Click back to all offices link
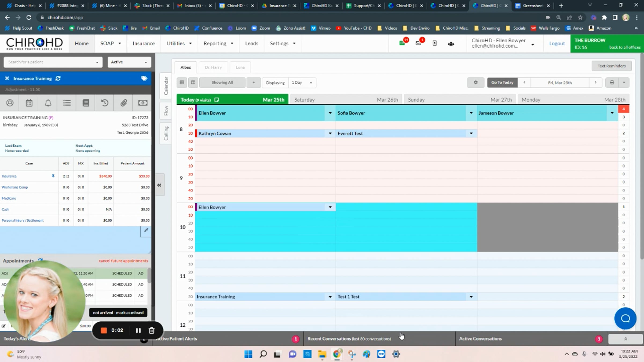Viewport: 644px width, 362px height. [625, 47]
